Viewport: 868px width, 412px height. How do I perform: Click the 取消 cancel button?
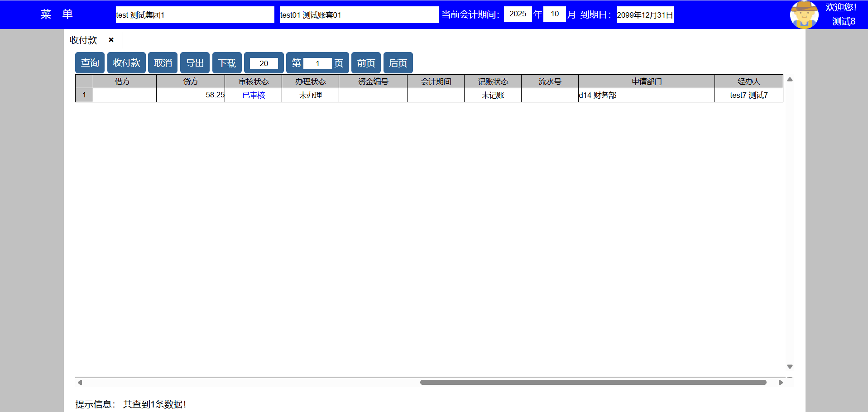point(163,63)
